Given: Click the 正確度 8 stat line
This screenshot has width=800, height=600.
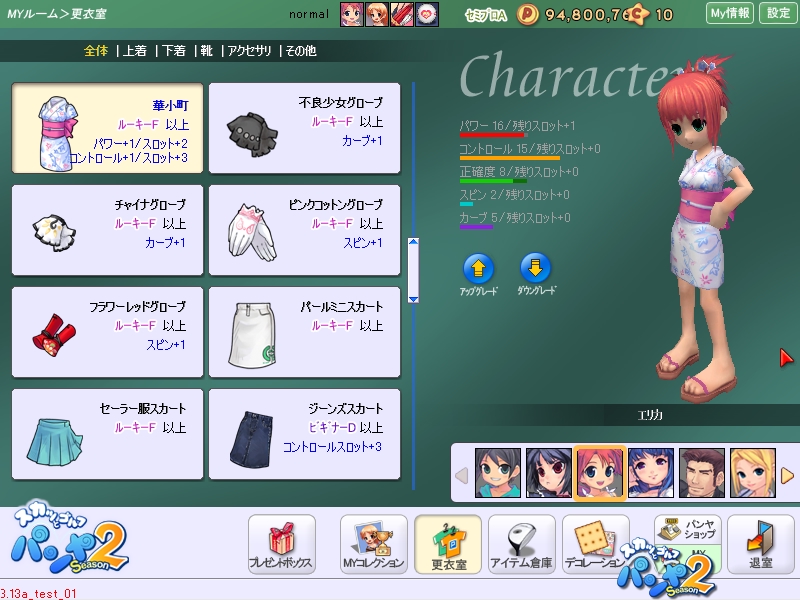Looking at the screenshot, I should coord(519,172).
